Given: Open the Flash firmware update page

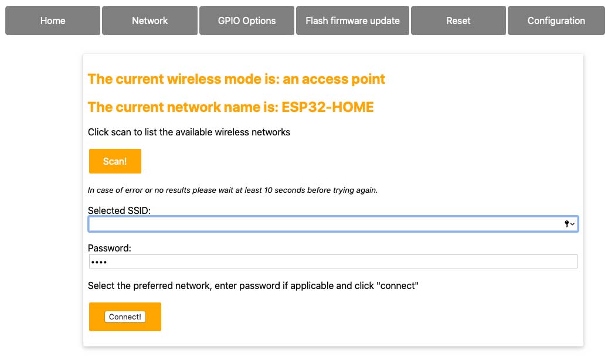Looking at the screenshot, I should point(352,21).
